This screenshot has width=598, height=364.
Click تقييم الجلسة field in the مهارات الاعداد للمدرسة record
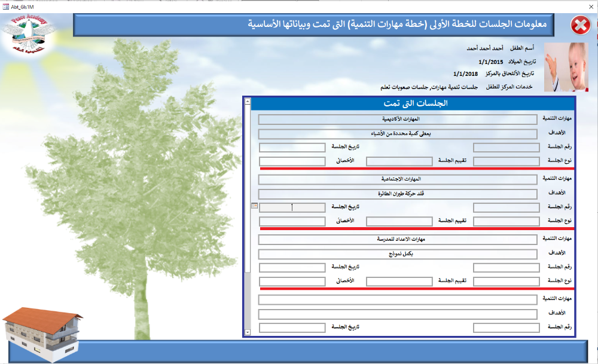pyautogui.click(x=399, y=282)
